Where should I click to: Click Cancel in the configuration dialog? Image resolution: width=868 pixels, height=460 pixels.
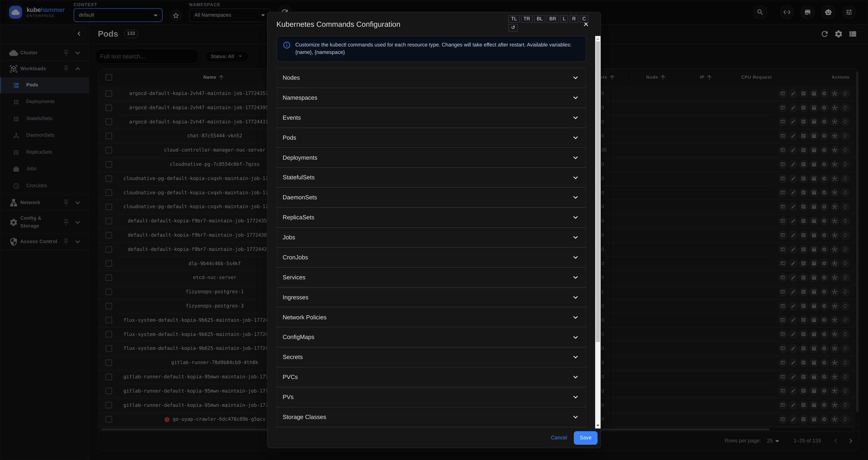point(559,438)
